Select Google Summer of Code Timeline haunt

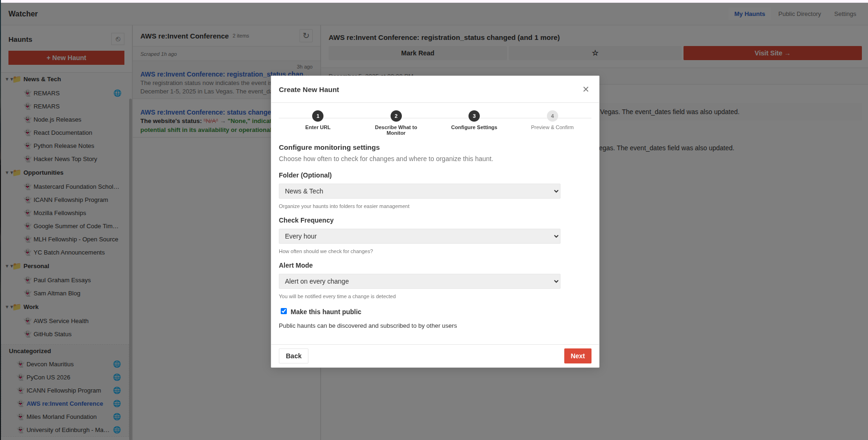[76, 226]
